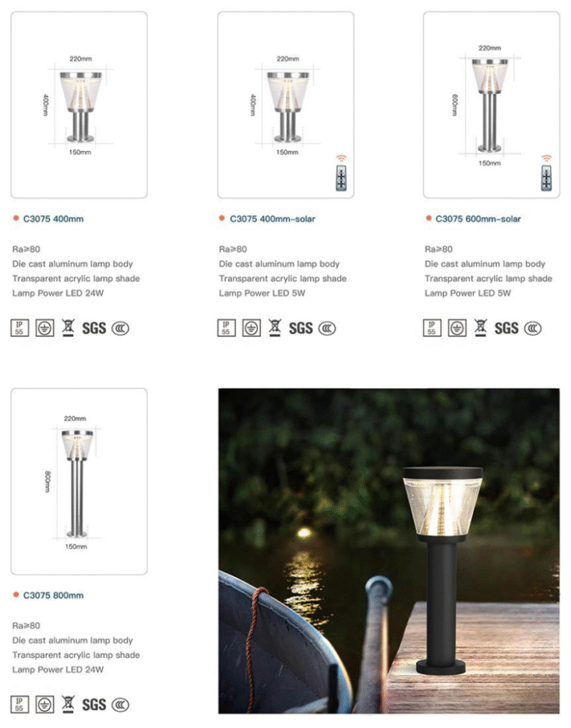The image size is (571, 728).
Task: Click the grounding symbol under C3075 800mm
Action: click(x=45, y=704)
